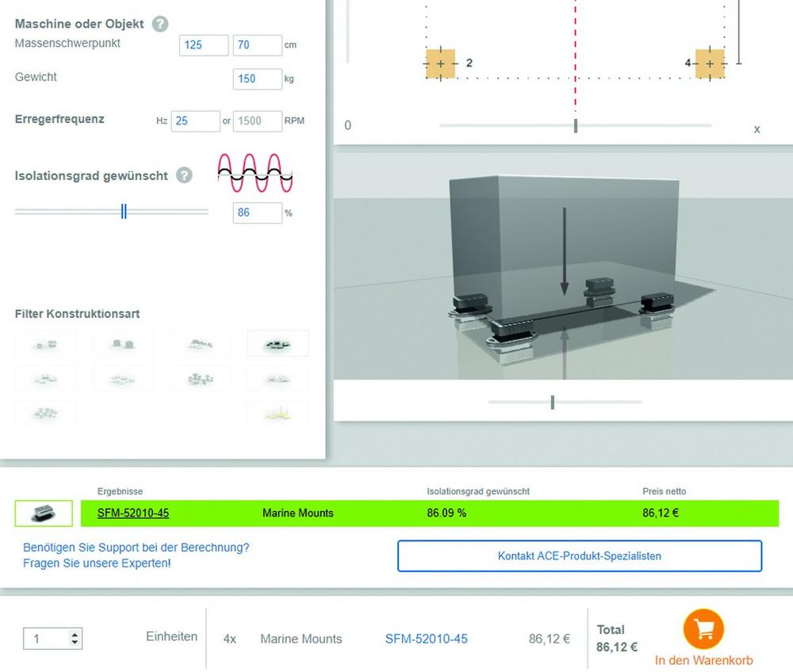Click the Erregerfrequenz label
This screenshot has height=672, width=793.
click(59, 119)
